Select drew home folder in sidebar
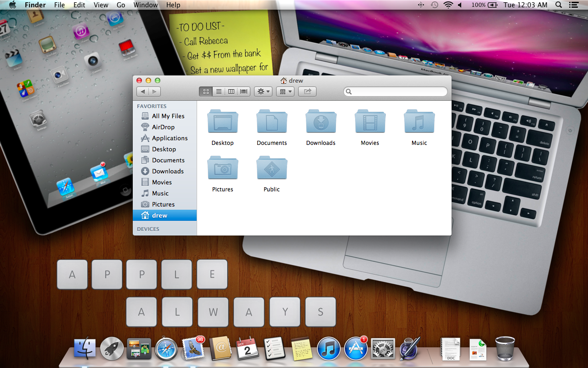The width and height of the screenshot is (588, 368). pyautogui.click(x=164, y=215)
